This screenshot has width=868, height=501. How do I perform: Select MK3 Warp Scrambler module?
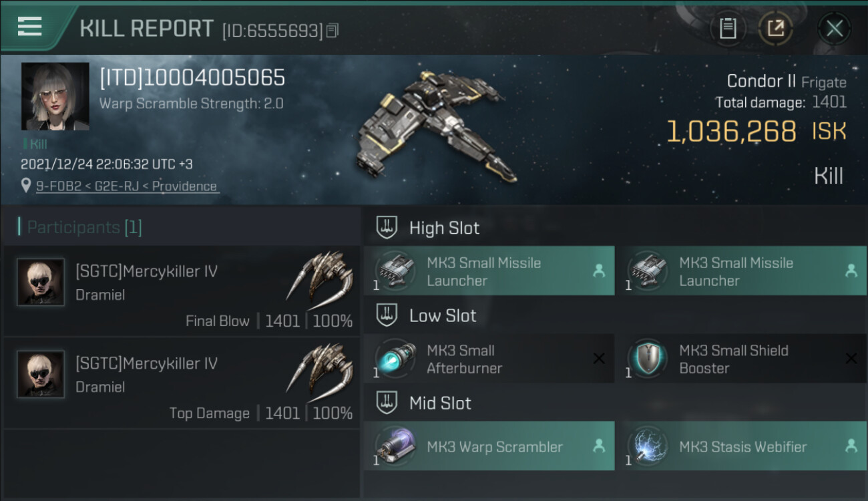coord(489,446)
